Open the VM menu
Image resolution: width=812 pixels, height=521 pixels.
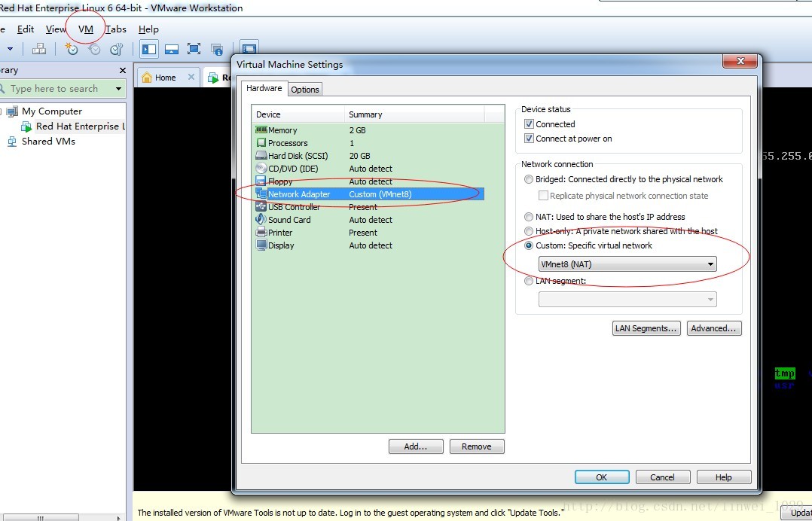pos(86,29)
